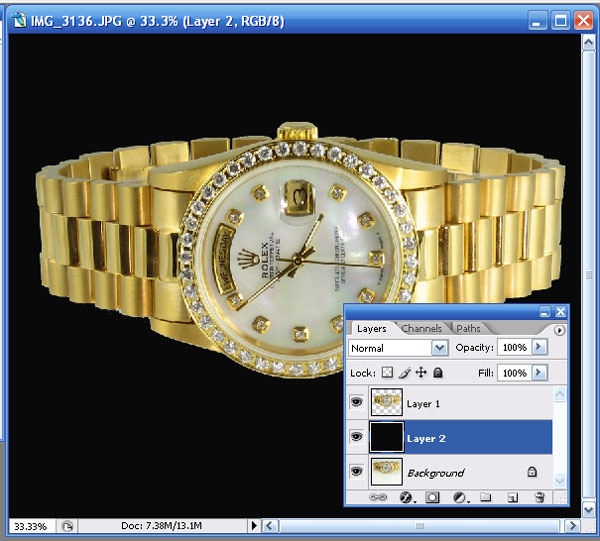Minimize the IMG_3136.JPG document window
This screenshot has height=541, width=600.
tap(538, 20)
